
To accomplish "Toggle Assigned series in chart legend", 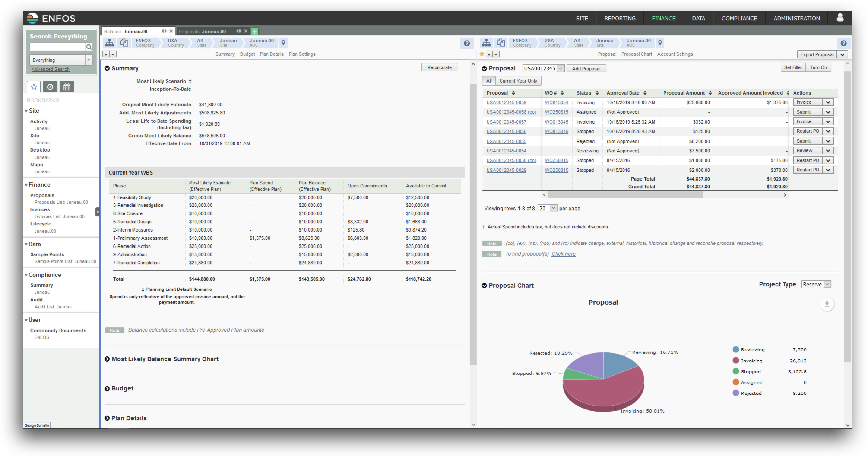I will pyautogui.click(x=747, y=382).
